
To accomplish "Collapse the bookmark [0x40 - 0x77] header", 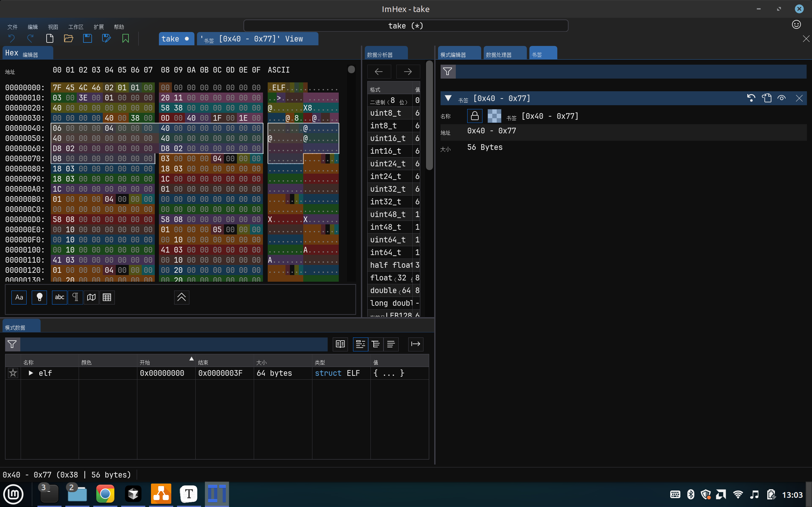I will pos(448,98).
